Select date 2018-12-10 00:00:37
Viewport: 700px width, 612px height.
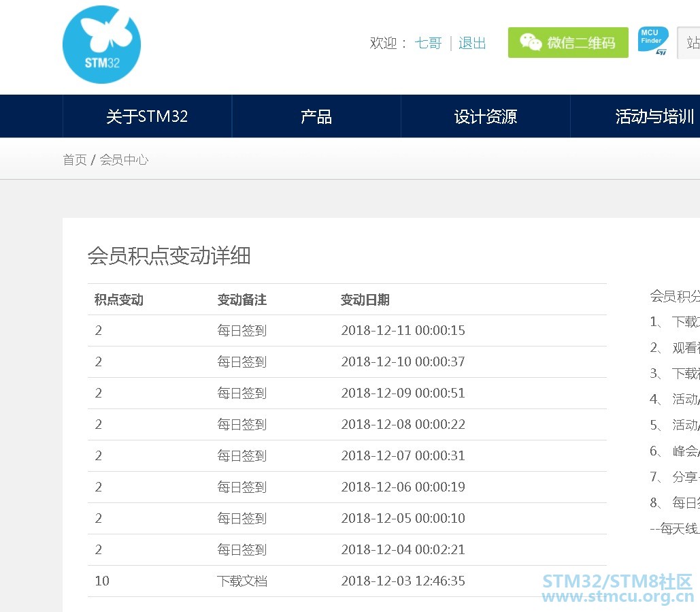[403, 361]
